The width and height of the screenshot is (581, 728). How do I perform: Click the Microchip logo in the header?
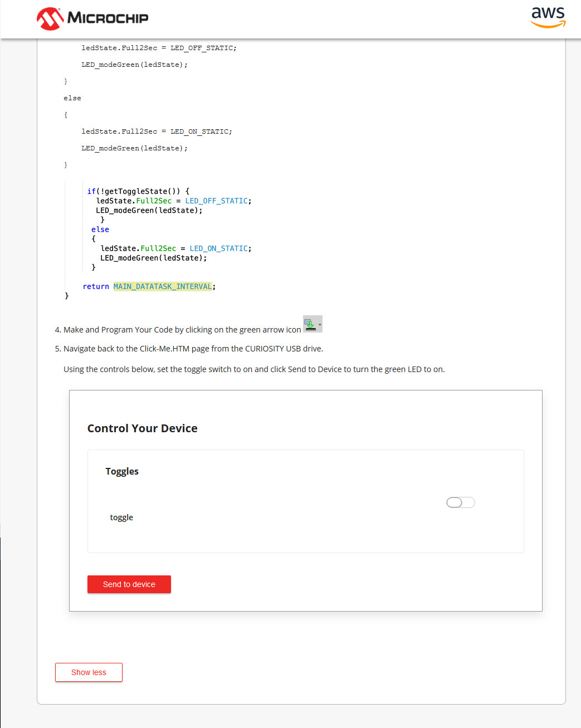click(x=92, y=18)
